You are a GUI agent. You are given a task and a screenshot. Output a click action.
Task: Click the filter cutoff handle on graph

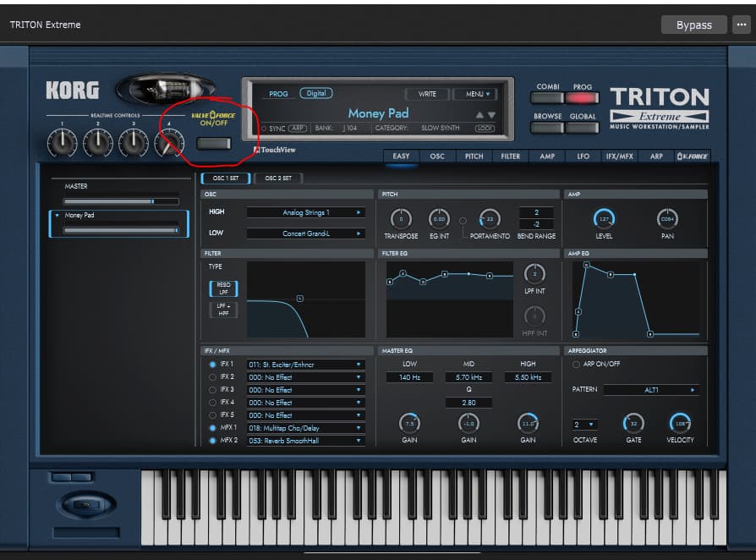[x=300, y=299]
